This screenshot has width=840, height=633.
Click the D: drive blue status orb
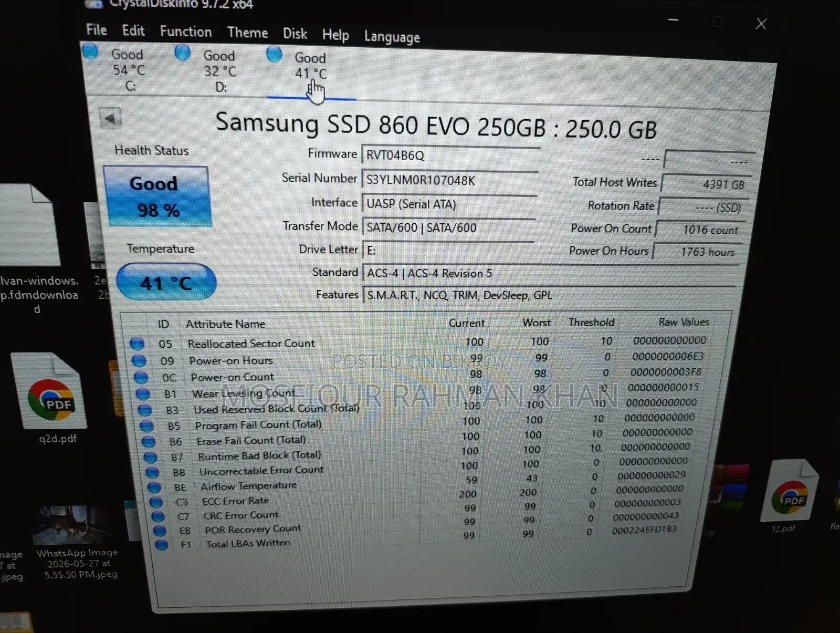[182, 53]
